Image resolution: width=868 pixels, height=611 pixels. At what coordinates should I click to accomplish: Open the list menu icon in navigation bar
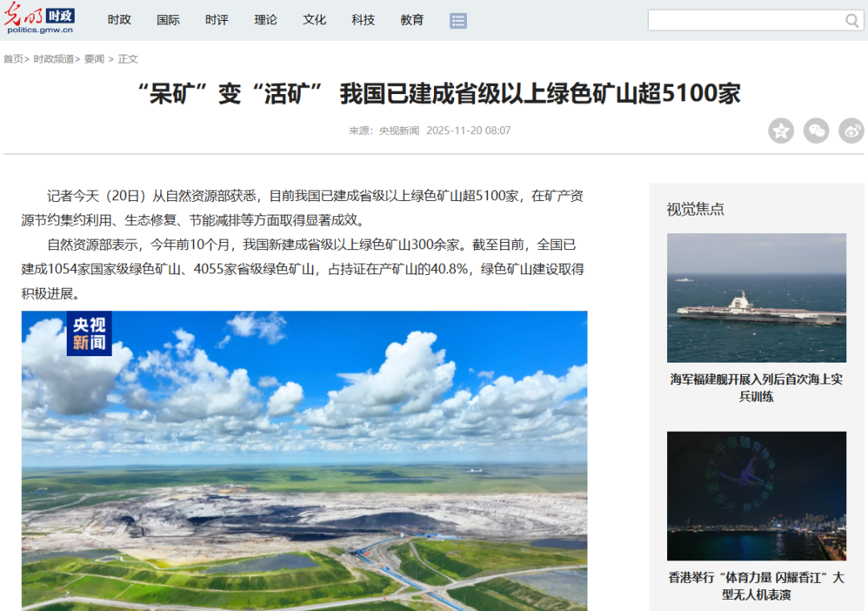point(458,20)
